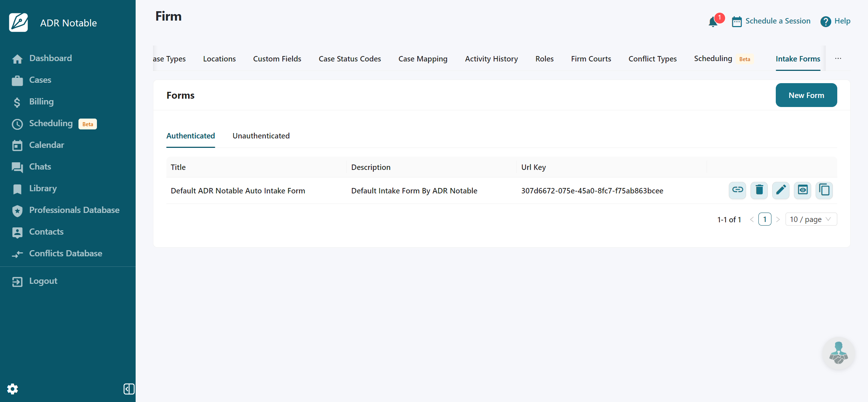Edit the default intake form
Image resolution: width=868 pixels, height=402 pixels.
pos(780,190)
